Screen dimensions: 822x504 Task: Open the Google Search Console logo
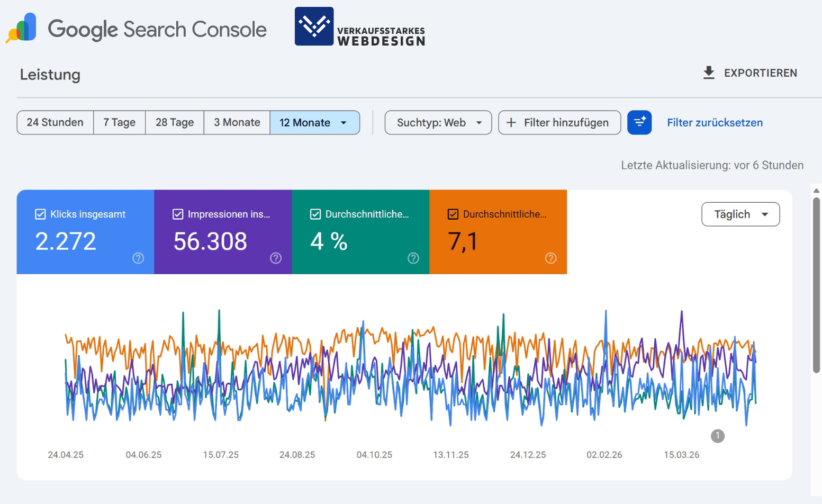coord(137,29)
